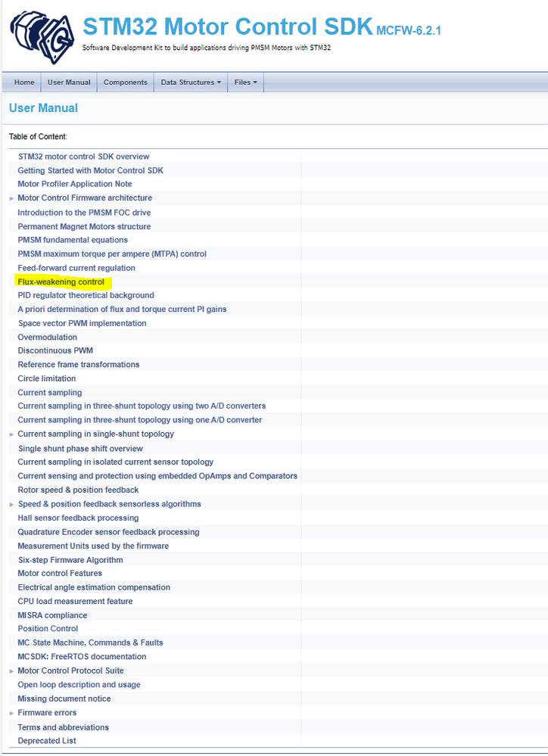Expand Motor Control Firmware architecture arrow
548x756 pixels.
11,198
